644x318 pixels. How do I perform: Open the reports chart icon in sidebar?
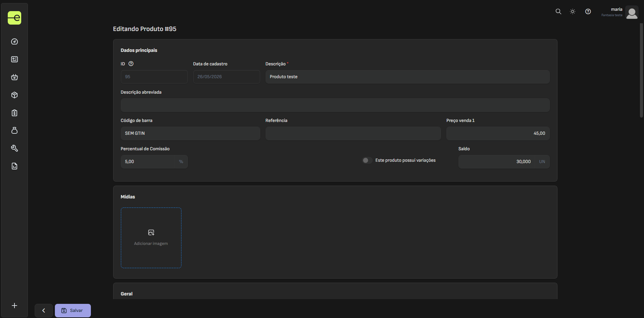pos(14,166)
